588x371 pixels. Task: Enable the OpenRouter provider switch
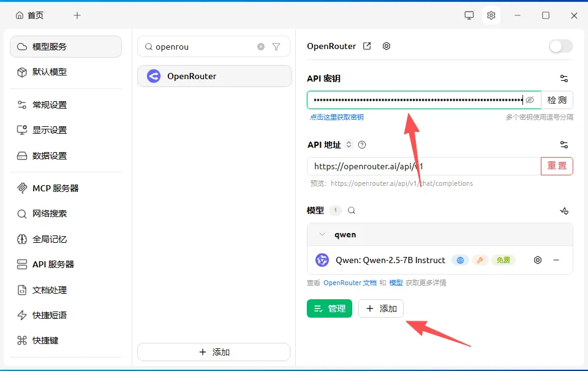pos(560,47)
